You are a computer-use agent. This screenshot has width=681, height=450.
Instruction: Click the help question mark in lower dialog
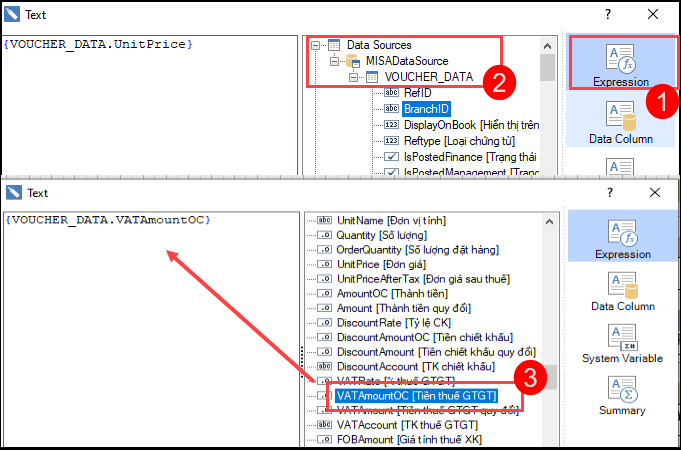[609, 193]
